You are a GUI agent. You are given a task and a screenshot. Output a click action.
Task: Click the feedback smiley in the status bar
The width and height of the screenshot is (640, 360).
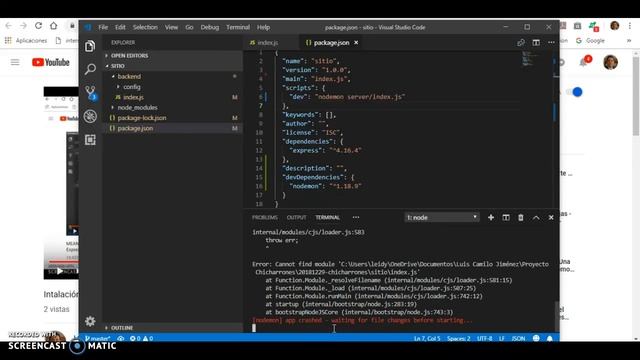[x=536, y=338]
